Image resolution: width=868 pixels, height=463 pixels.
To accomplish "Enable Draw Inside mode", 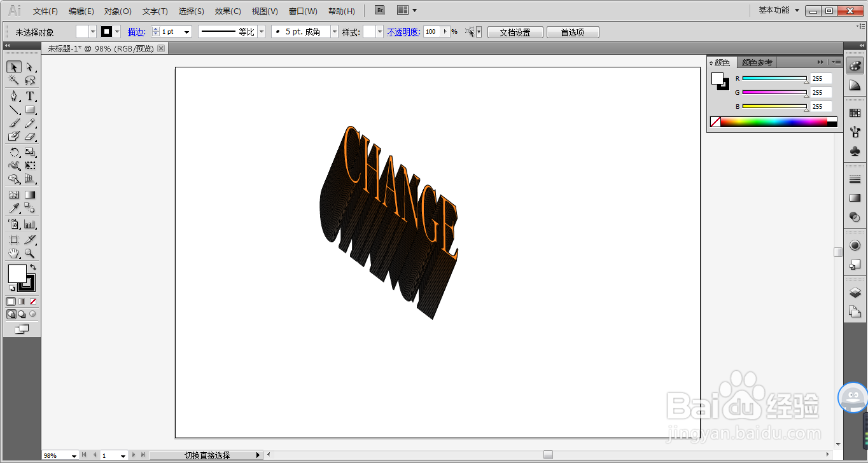I will tap(32, 314).
